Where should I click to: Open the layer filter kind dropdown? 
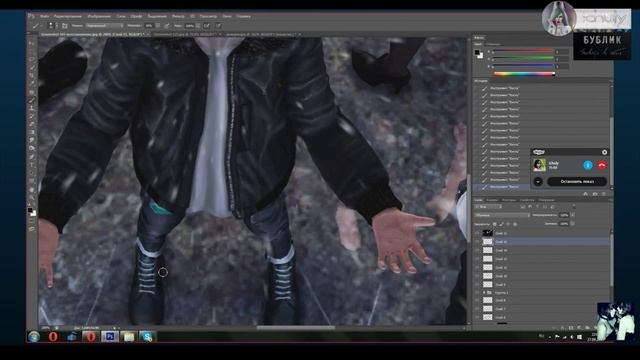488,207
